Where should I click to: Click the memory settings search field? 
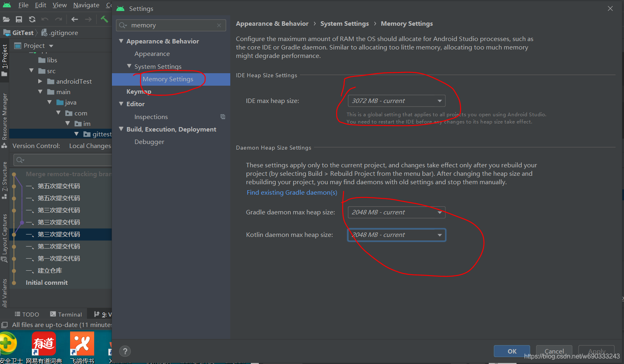click(171, 25)
